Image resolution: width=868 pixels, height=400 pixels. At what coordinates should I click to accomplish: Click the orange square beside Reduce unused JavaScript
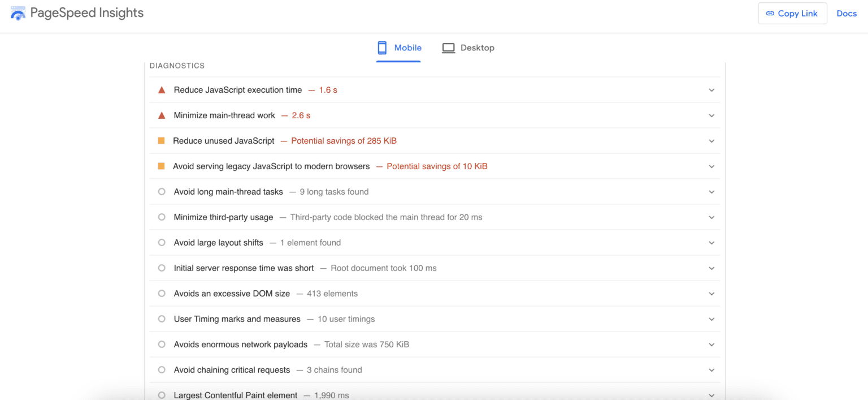162,140
